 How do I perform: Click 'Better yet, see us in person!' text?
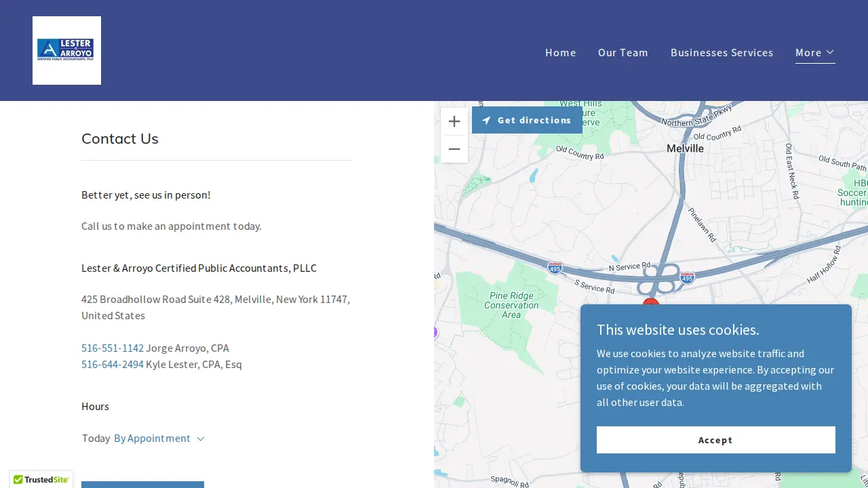(x=146, y=195)
